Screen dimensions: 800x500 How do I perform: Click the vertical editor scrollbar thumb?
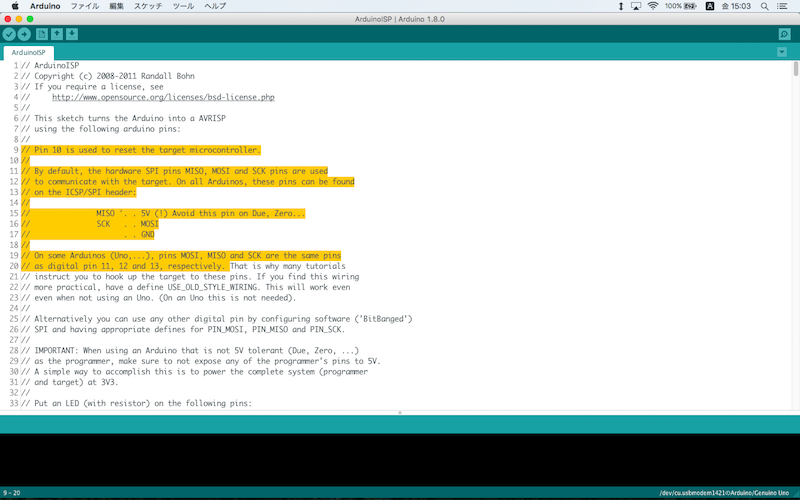click(795, 69)
